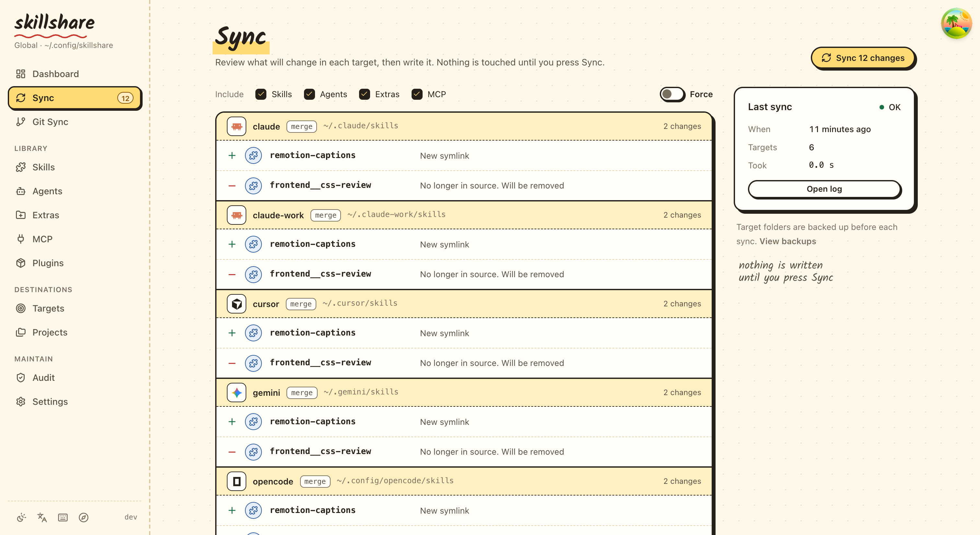
Task: Open keyboard shortcuts icon in footer
Action: point(63,517)
